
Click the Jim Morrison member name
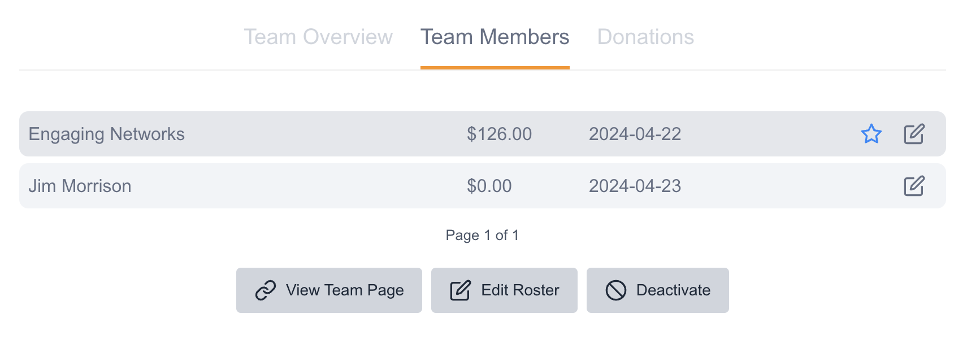[80, 186]
